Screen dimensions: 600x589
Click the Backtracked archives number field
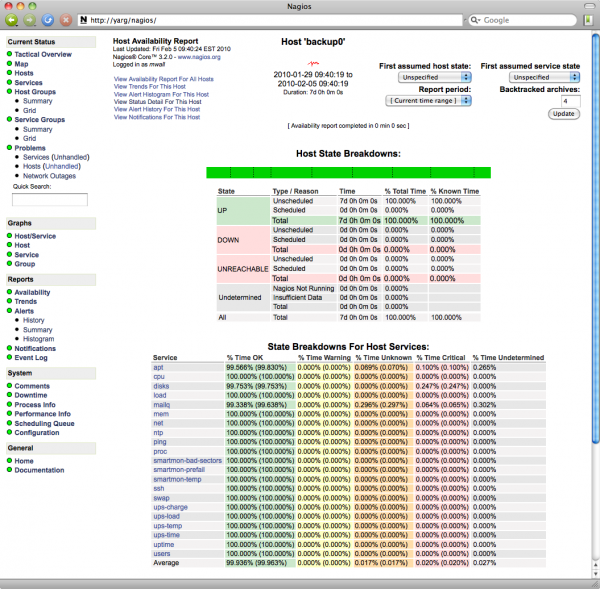coord(571,101)
